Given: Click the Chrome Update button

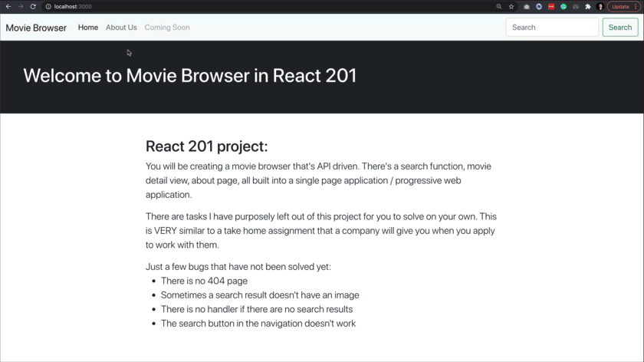Looking at the screenshot, I should (x=623, y=7).
